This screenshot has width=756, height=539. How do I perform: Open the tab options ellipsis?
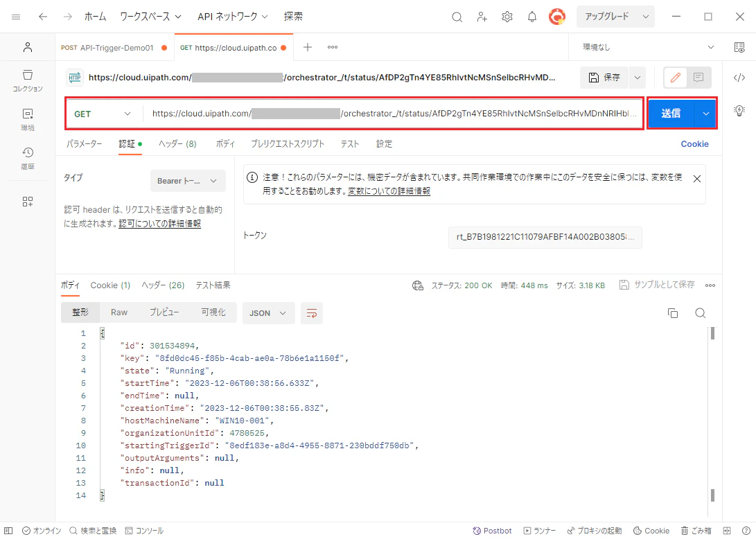click(x=332, y=47)
